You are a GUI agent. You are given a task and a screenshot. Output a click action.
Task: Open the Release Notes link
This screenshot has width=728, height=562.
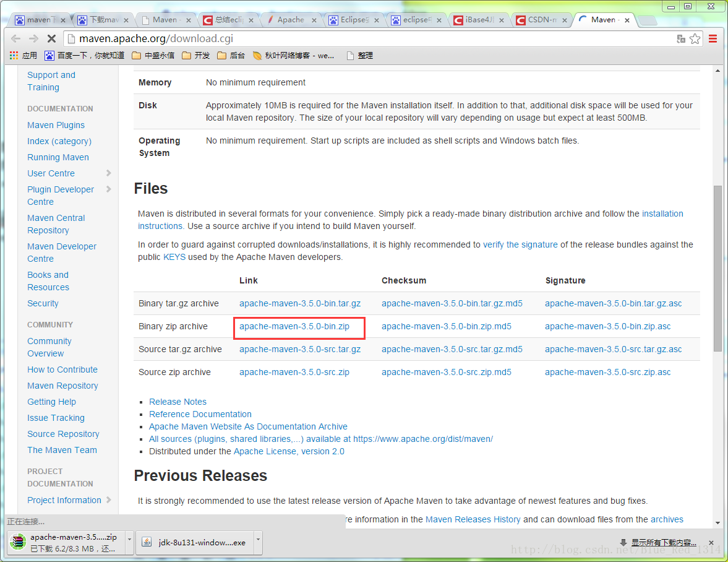(178, 402)
